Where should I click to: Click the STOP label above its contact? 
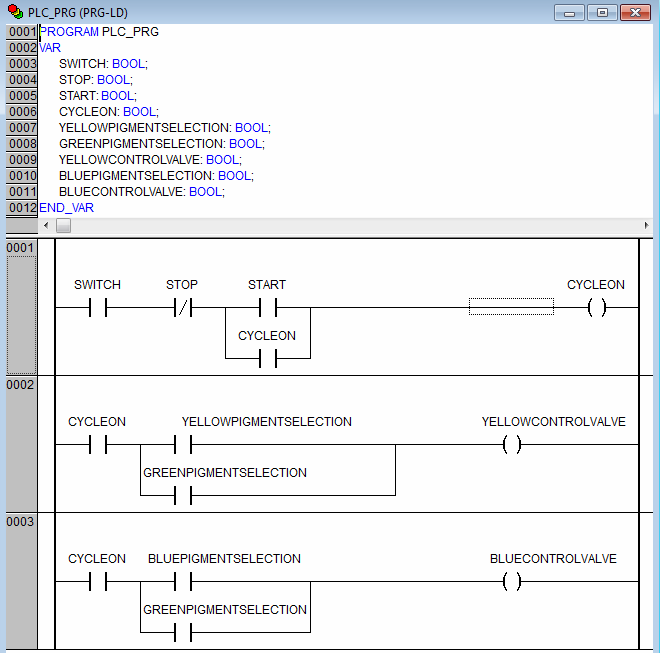(182, 285)
